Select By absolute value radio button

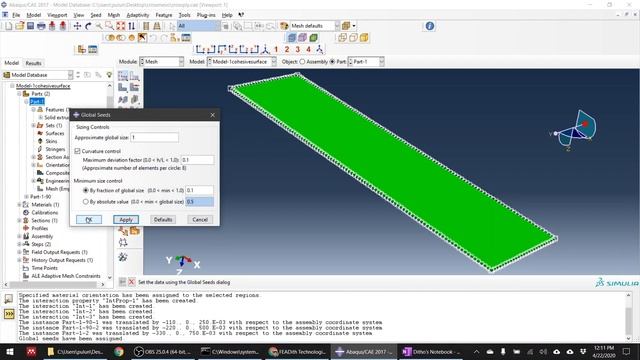(86, 202)
